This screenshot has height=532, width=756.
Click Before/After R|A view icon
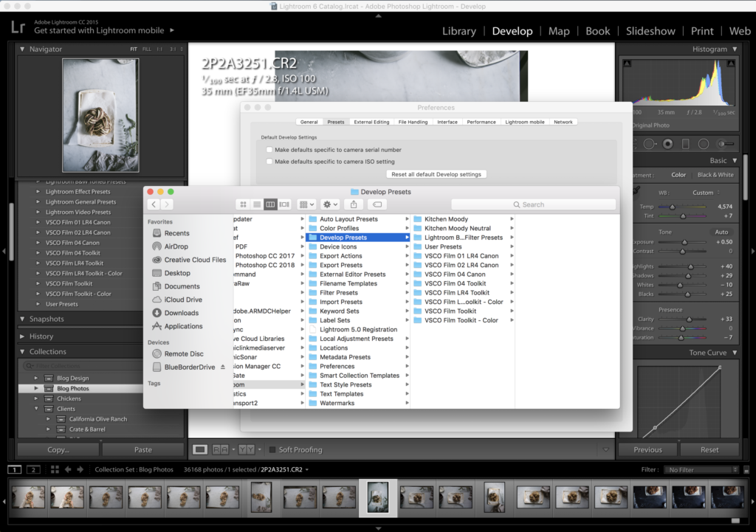tap(220, 449)
